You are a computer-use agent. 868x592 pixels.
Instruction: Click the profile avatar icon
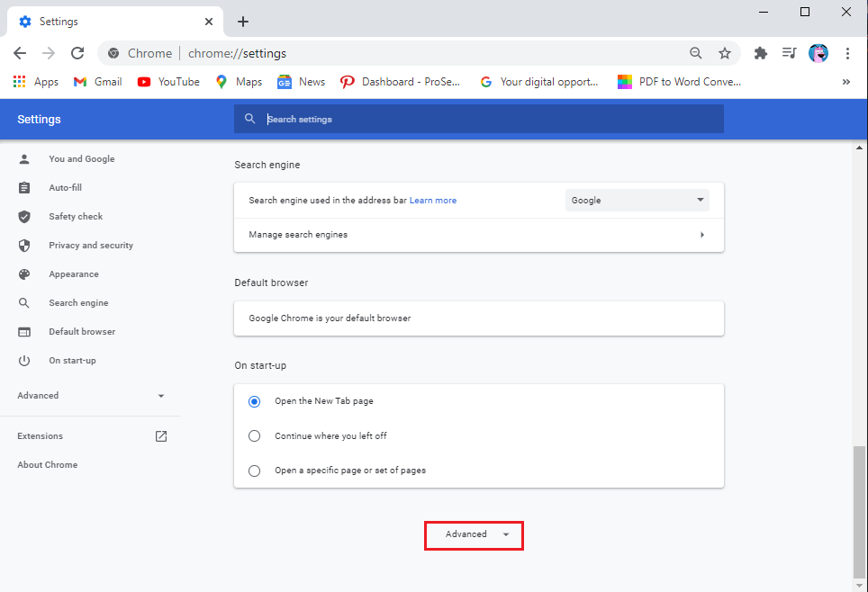click(x=818, y=53)
